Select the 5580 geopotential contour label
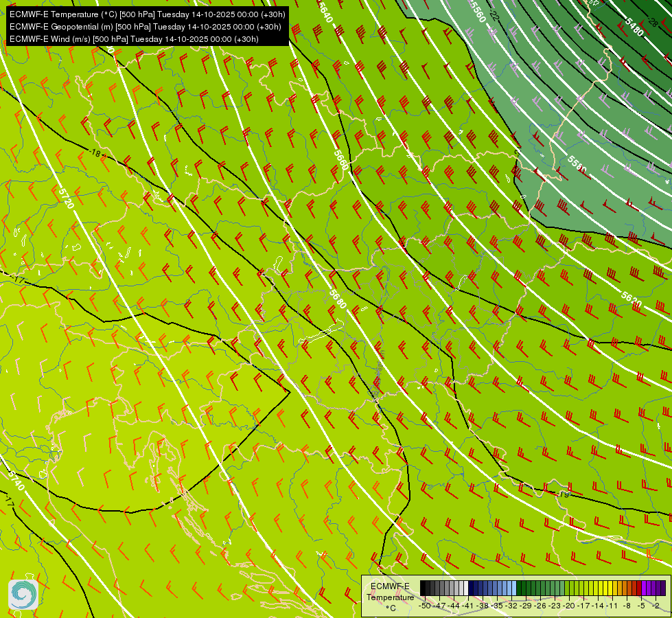 click(x=577, y=165)
